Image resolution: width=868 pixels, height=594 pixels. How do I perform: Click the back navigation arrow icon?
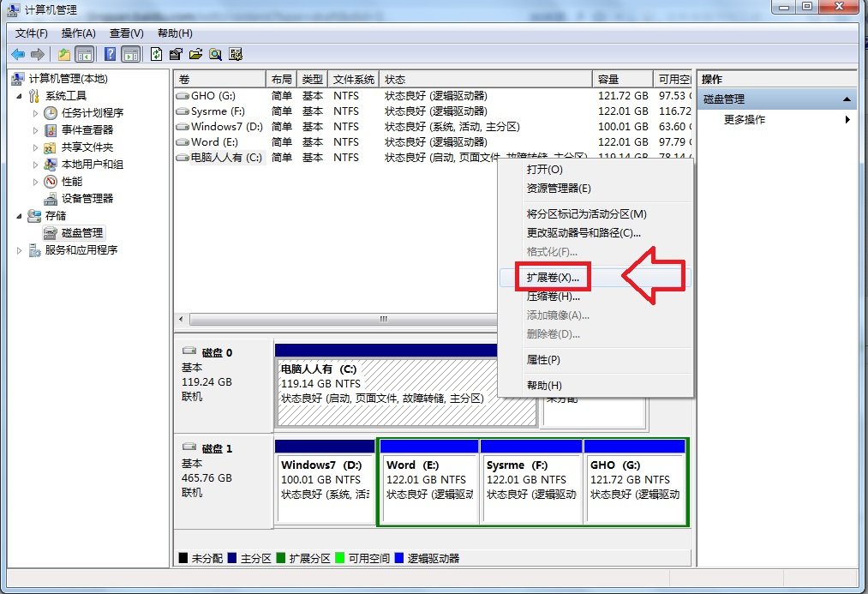click(18, 53)
